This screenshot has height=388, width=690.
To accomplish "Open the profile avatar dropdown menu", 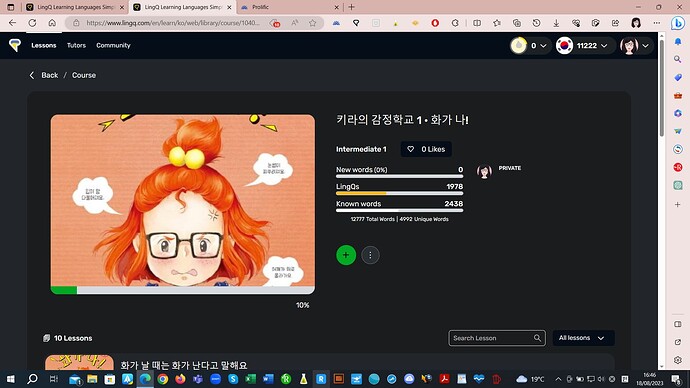I will click(634, 45).
